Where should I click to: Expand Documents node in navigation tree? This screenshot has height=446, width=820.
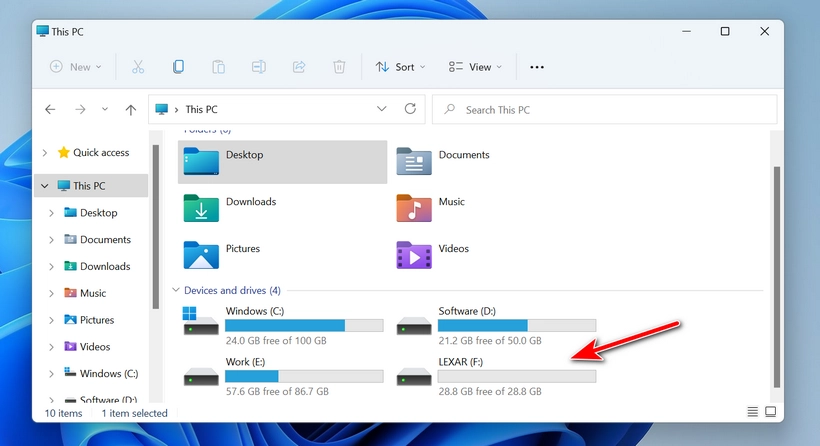[51, 239]
